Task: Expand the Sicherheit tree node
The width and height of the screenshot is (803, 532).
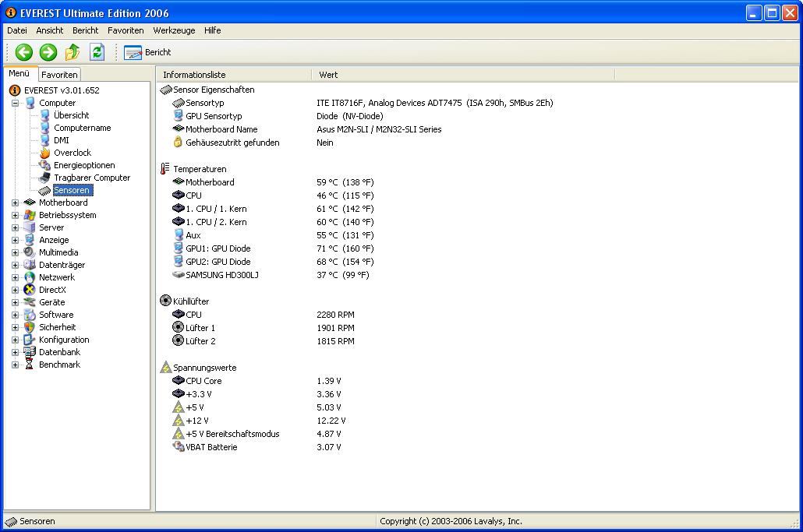Action: (16, 327)
